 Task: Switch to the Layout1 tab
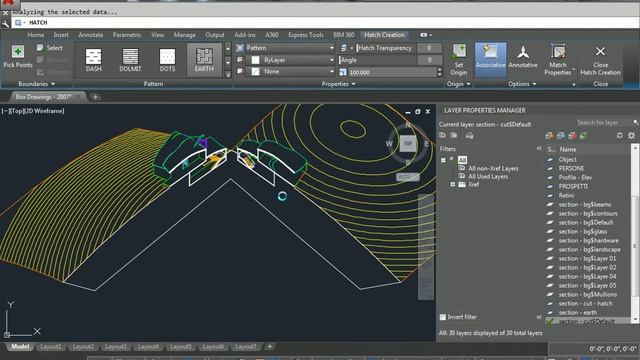[x=50, y=347]
